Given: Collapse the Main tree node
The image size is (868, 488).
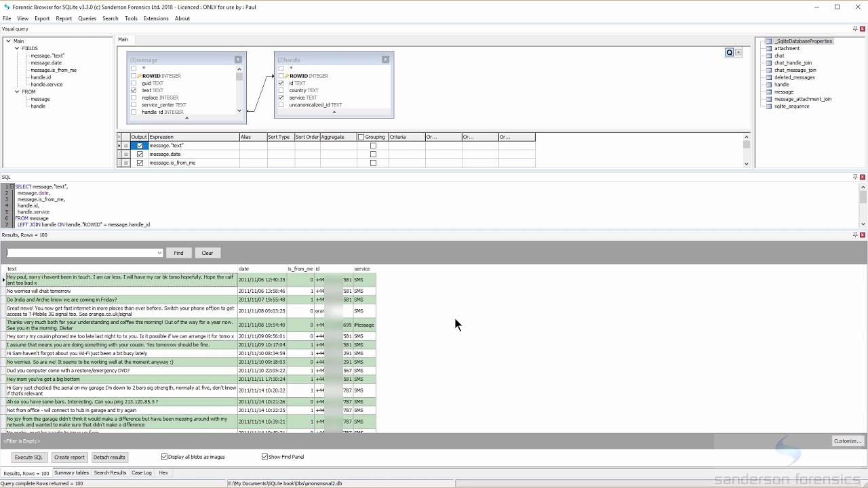Looking at the screenshot, I should 8,41.
